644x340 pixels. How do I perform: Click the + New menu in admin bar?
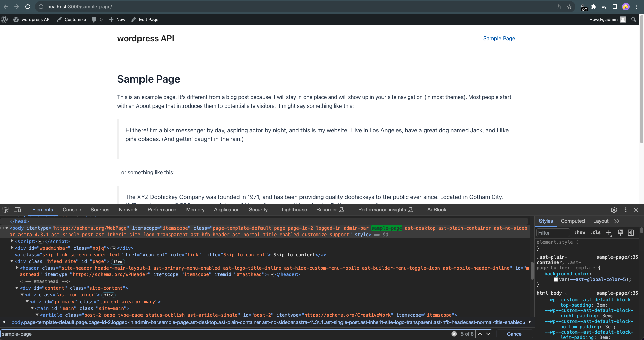117,19
